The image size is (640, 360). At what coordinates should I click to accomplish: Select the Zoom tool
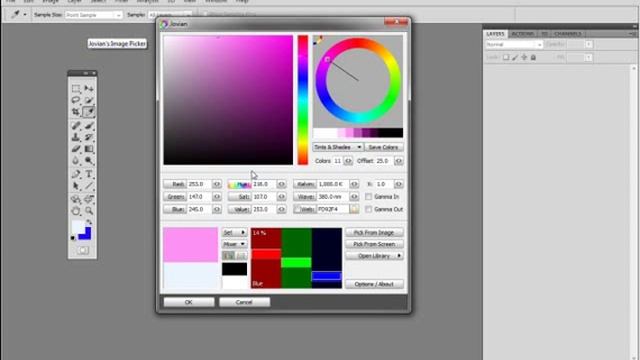89,211
